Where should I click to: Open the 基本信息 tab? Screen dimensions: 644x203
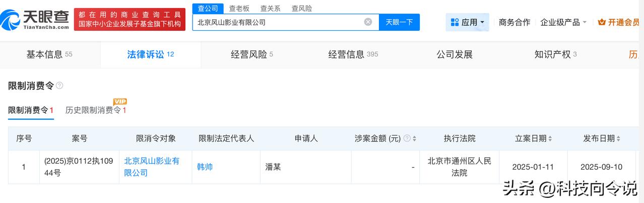pyautogui.click(x=49, y=55)
